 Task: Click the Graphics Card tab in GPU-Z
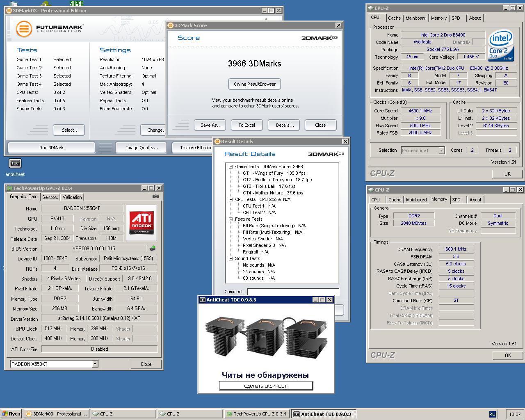point(24,197)
